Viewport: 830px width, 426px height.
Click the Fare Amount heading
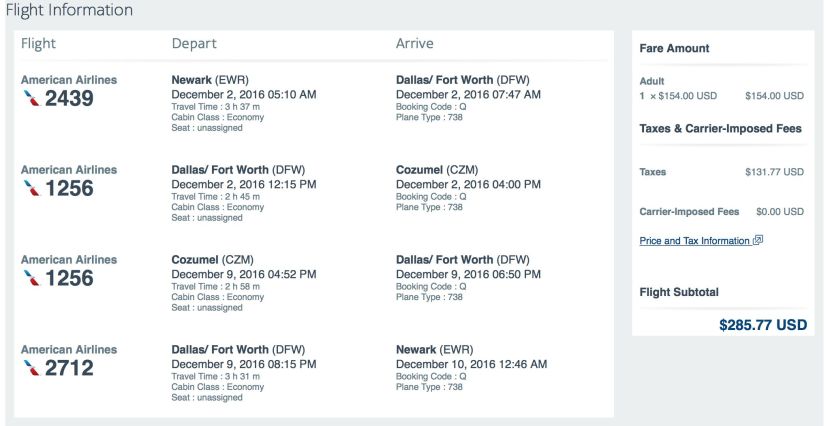coord(674,48)
